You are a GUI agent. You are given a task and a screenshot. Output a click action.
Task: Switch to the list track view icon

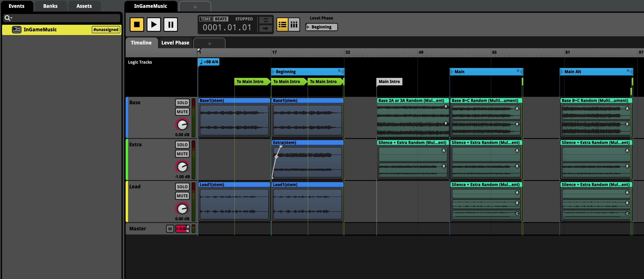pos(282,25)
